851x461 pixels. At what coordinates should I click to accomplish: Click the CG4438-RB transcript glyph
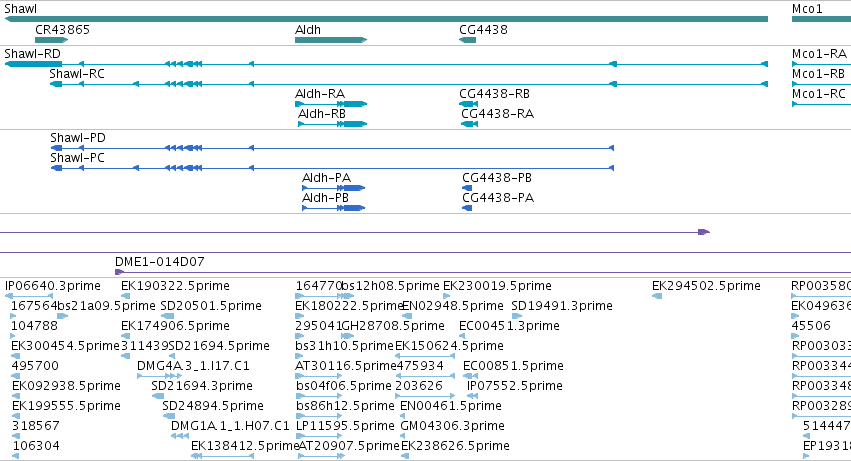[x=468, y=104]
